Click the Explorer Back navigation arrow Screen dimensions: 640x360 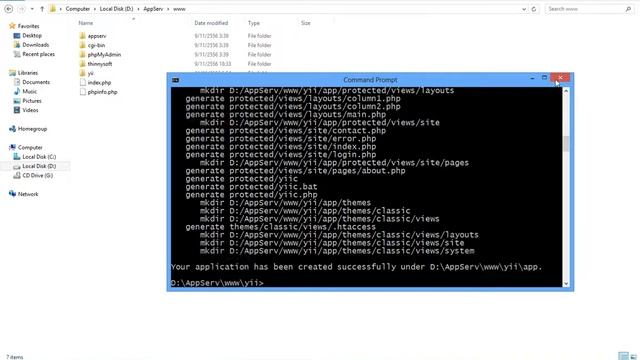8,9
